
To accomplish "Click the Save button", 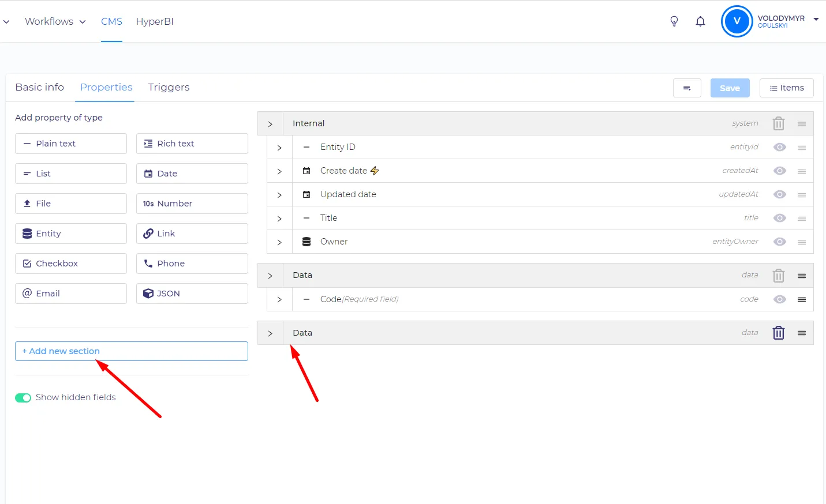I will pos(730,88).
